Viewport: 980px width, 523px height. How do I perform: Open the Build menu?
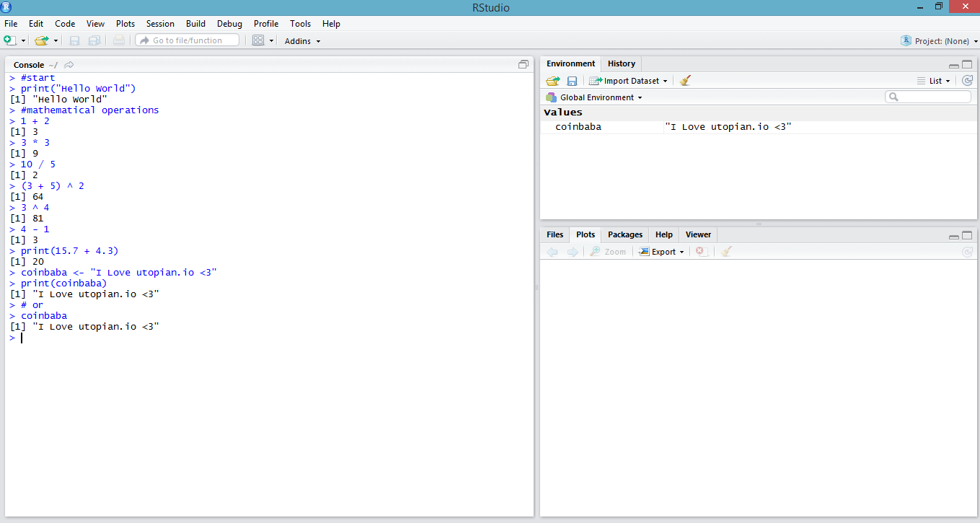coord(195,24)
